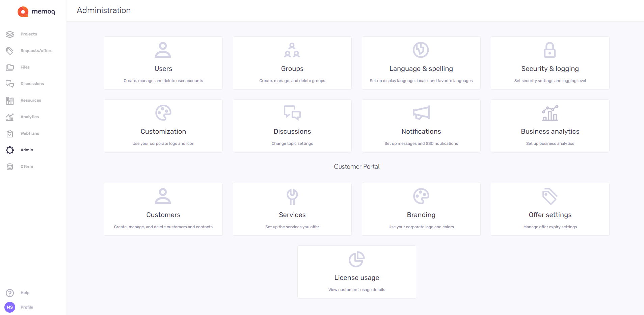Select Files in the sidebar

tap(25, 67)
